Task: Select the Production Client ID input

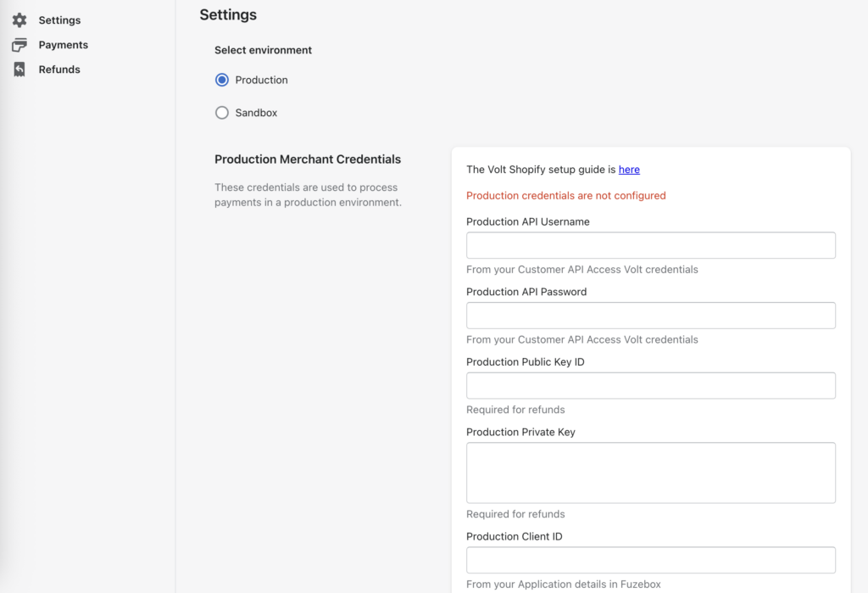Action: tap(650, 560)
